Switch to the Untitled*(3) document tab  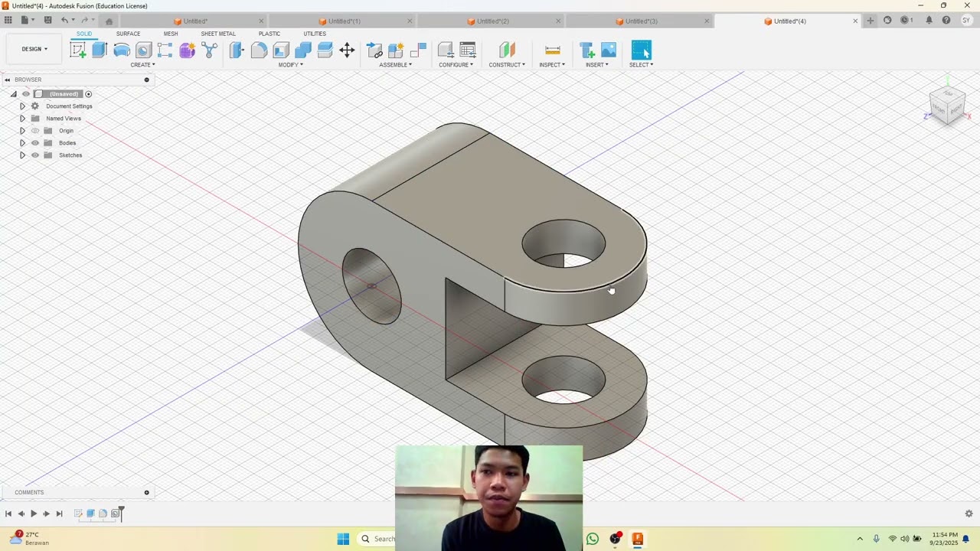pos(641,21)
